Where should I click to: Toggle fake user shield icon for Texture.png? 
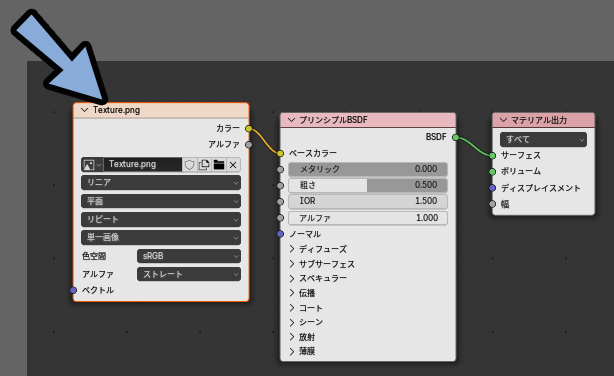point(190,164)
